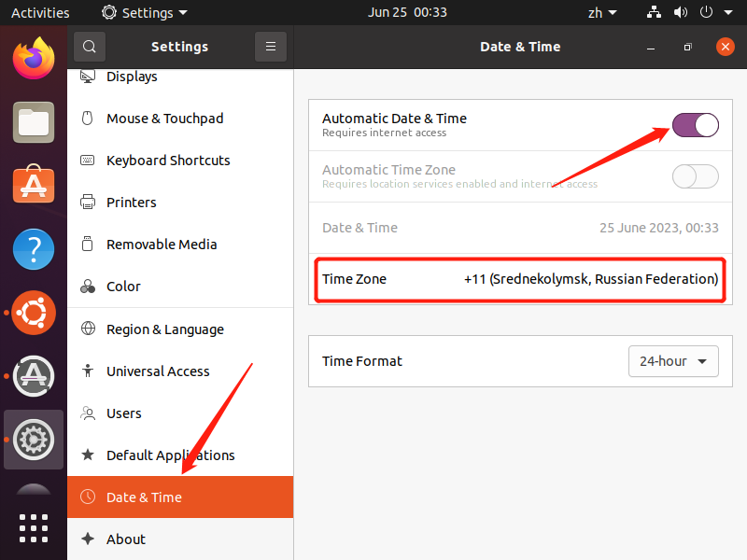Viewport: 747px width, 560px height.
Task: Open Keyboard Shortcuts settings panel
Action: (x=168, y=161)
